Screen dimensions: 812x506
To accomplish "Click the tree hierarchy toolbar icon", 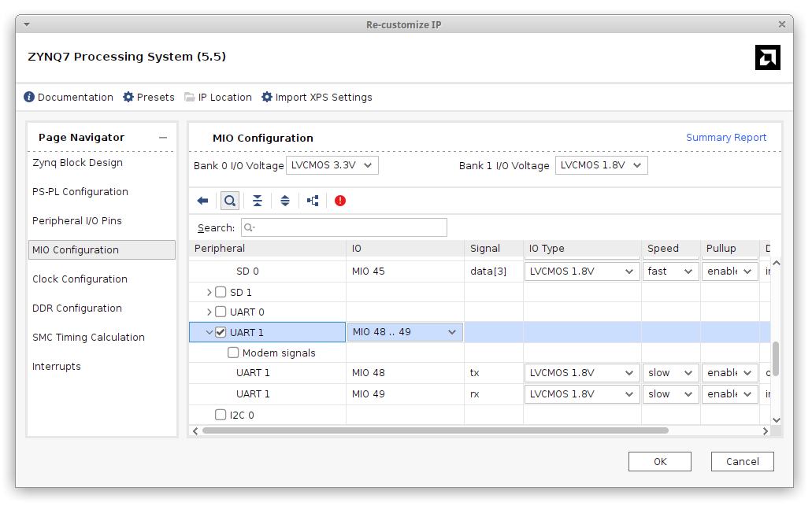I will (313, 201).
